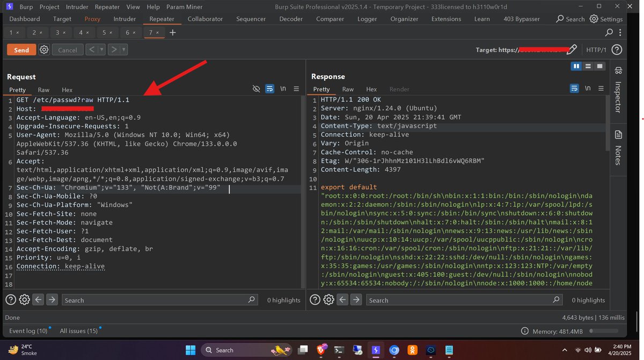Image resolution: width=644 pixels, height=360 pixels.
Task: Open tab bar three-dot options menu
Action: click(619, 32)
